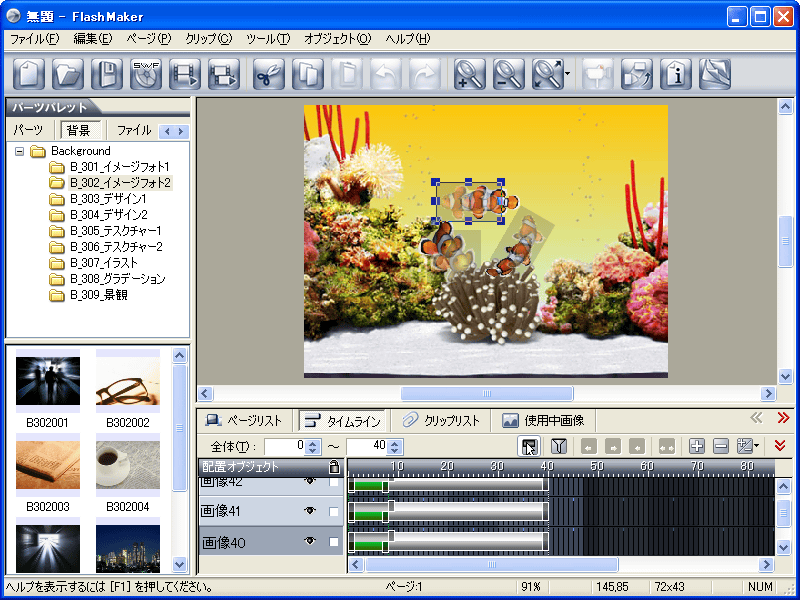800x600 pixels.
Task: Open the オブジェクト(O) menu
Action: pyautogui.click(x=337, y=39)
